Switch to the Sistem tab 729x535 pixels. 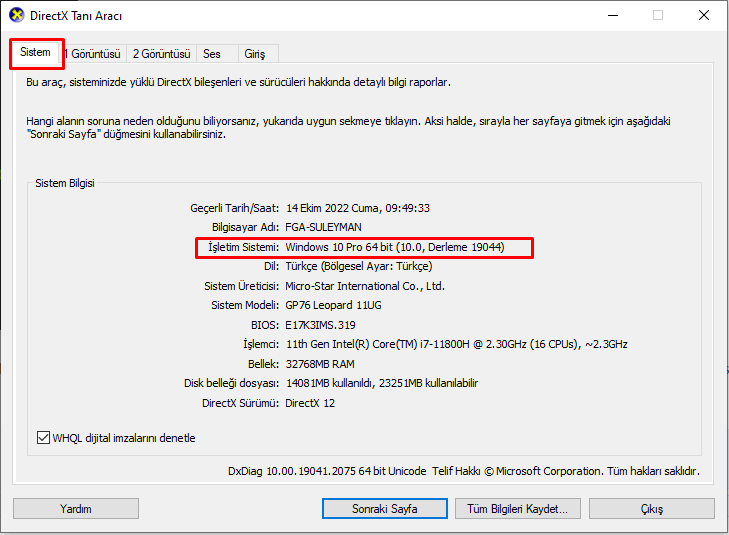(35, 53)
